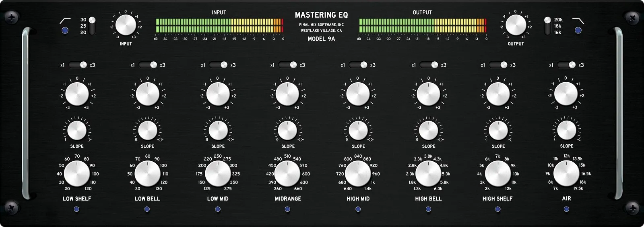The height and width of the screenshot is (227, 644).
Task: Click the MASTERING EQ title text
Action: [x=321, y=15]
